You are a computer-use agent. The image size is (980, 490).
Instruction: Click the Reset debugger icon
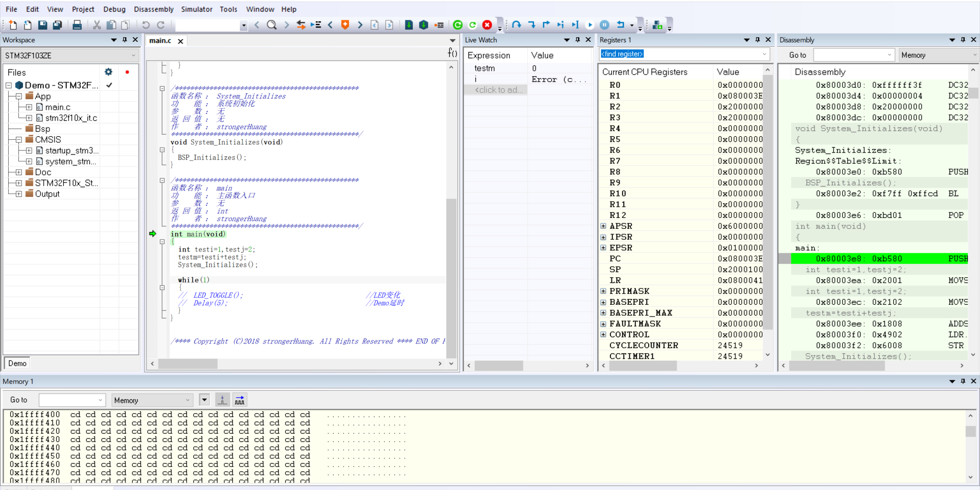click(x=621, y=24)
